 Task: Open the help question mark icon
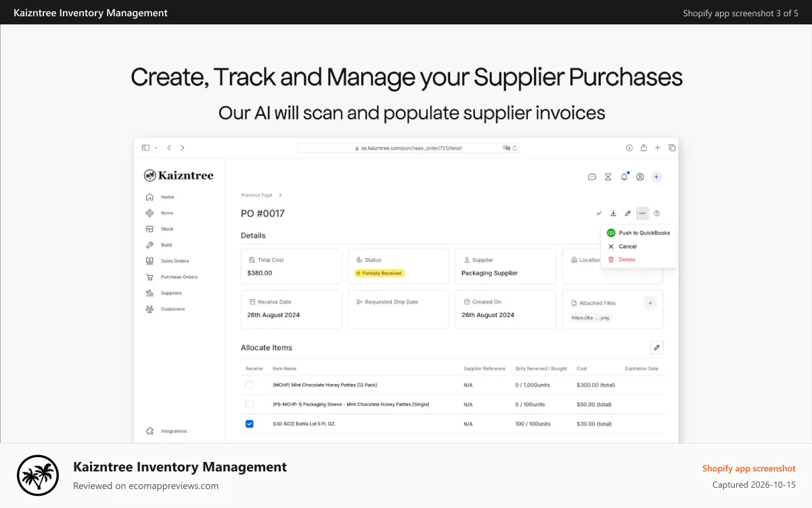click(657, 213)
